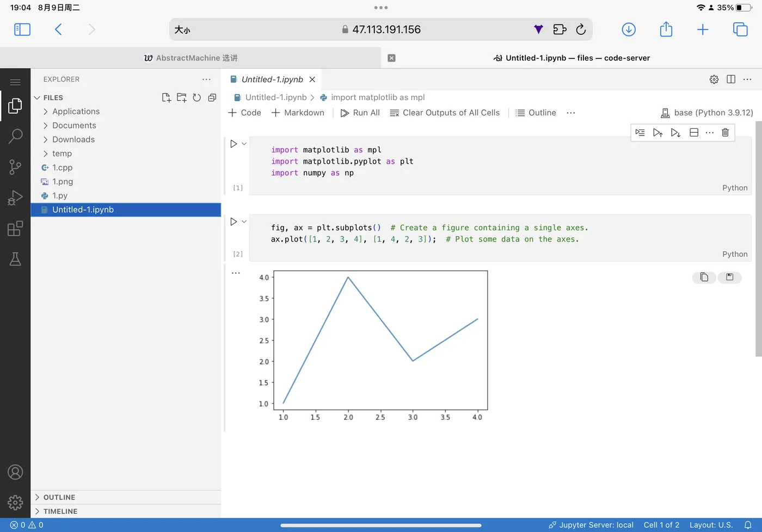762x532 pixels.
Task: Open the application hamburger menu
Action: (15, 82)
